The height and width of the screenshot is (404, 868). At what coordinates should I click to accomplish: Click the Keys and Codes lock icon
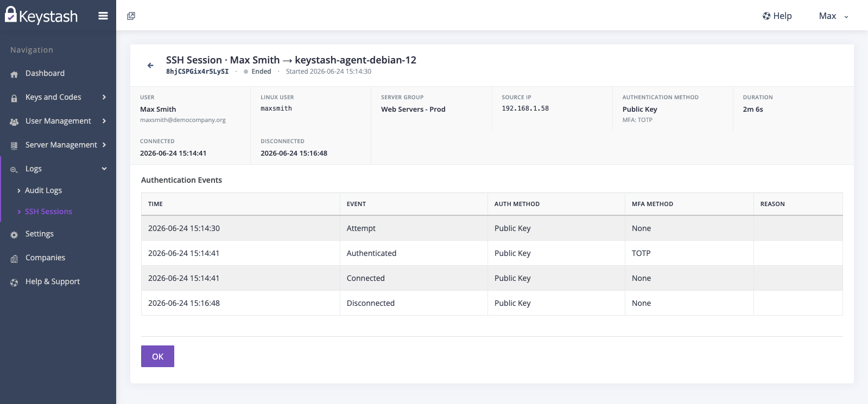pos(14,98)
